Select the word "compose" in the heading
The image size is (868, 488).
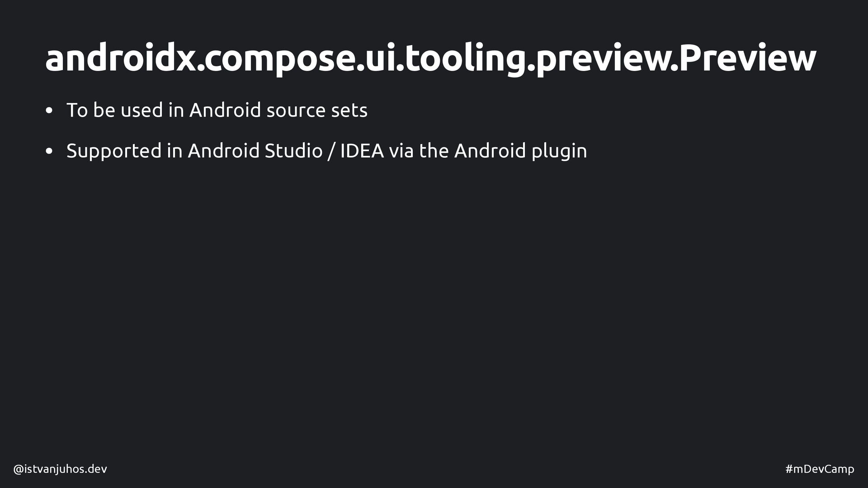point(278,59)
